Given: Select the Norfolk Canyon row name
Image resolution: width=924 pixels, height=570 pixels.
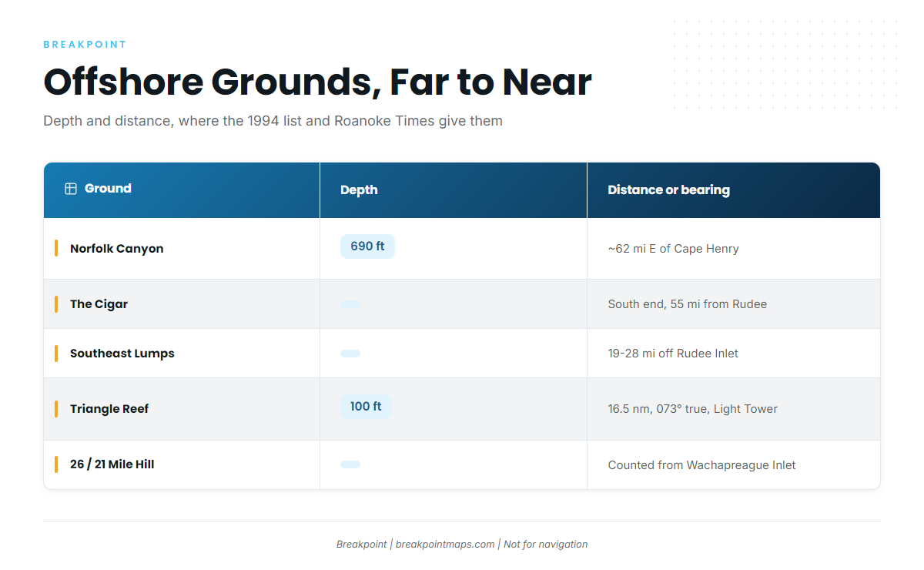Looking at the screenshot, I should click(117, 249).
